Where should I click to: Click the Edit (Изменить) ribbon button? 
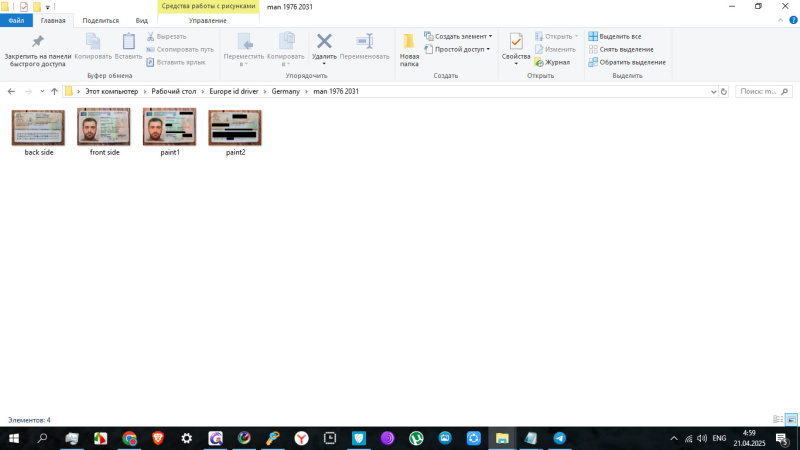coord(555,49)
